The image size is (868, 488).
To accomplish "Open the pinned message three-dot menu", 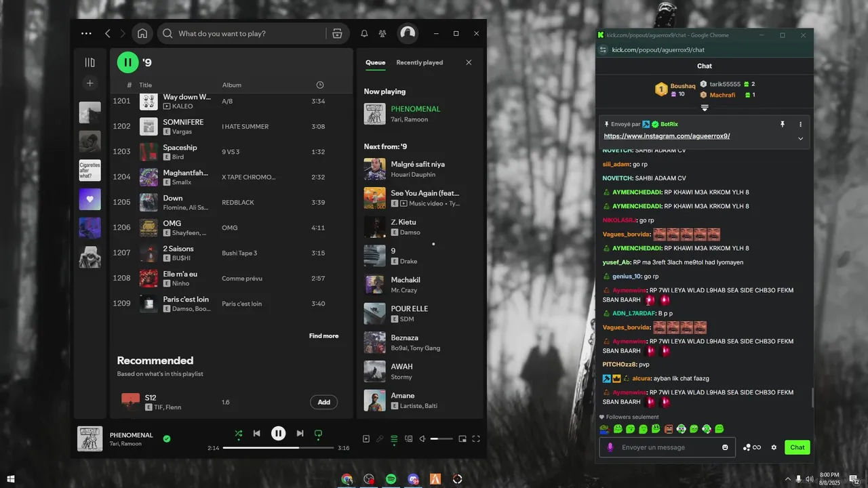I will click(800, 125).
